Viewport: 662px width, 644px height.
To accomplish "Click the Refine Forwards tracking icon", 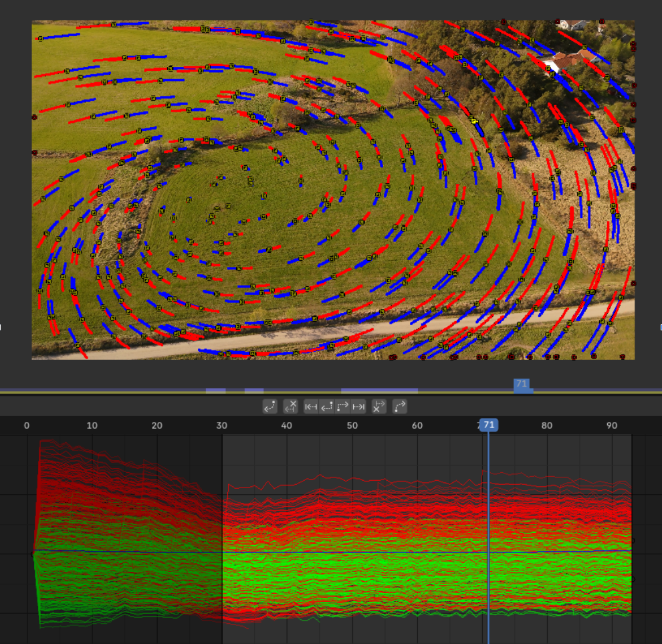I will [x=399, y=407].
